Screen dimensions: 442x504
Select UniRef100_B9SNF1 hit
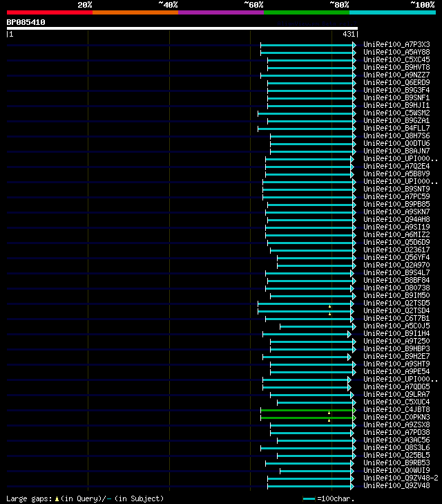pyautogui.click(x=396, y=97)
